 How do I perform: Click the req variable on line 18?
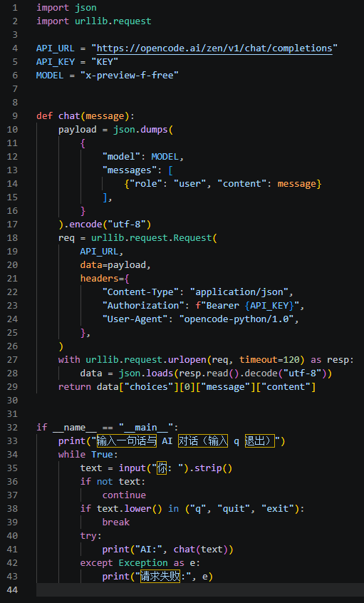[66, 237]
